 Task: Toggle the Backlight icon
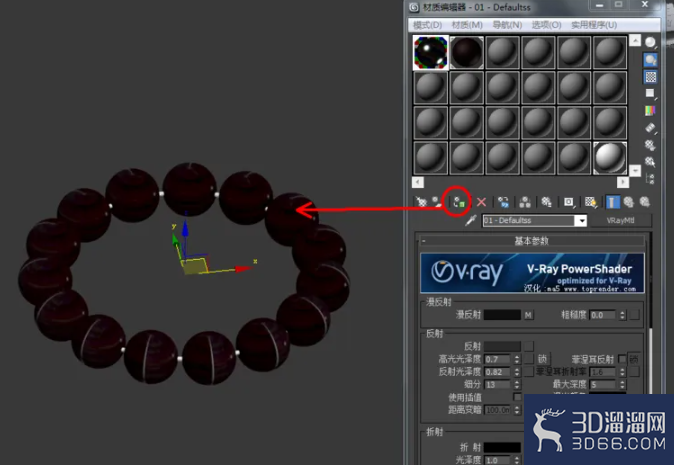click(650, 60)
